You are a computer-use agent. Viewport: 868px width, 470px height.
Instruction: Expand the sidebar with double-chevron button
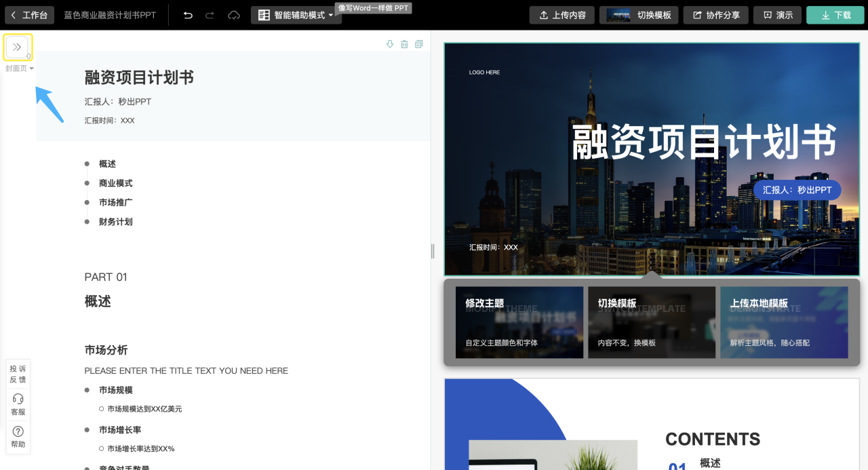tap(17, 47)
